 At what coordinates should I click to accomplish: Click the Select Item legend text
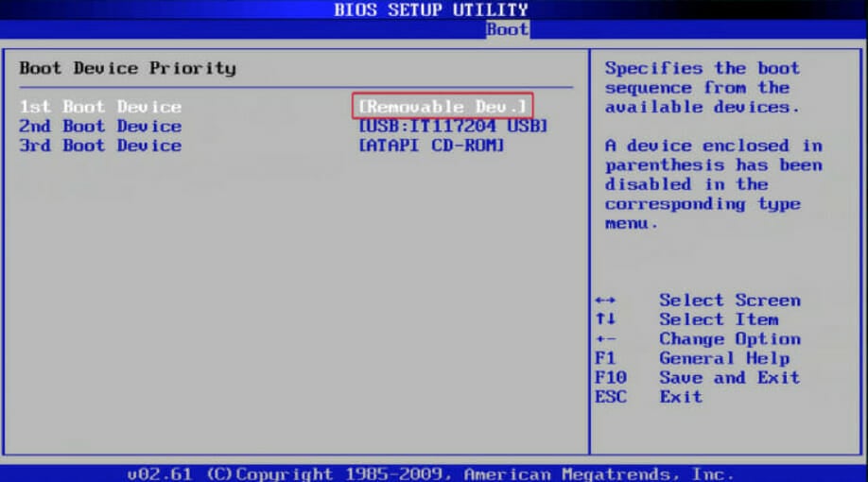tap(719, 319)
